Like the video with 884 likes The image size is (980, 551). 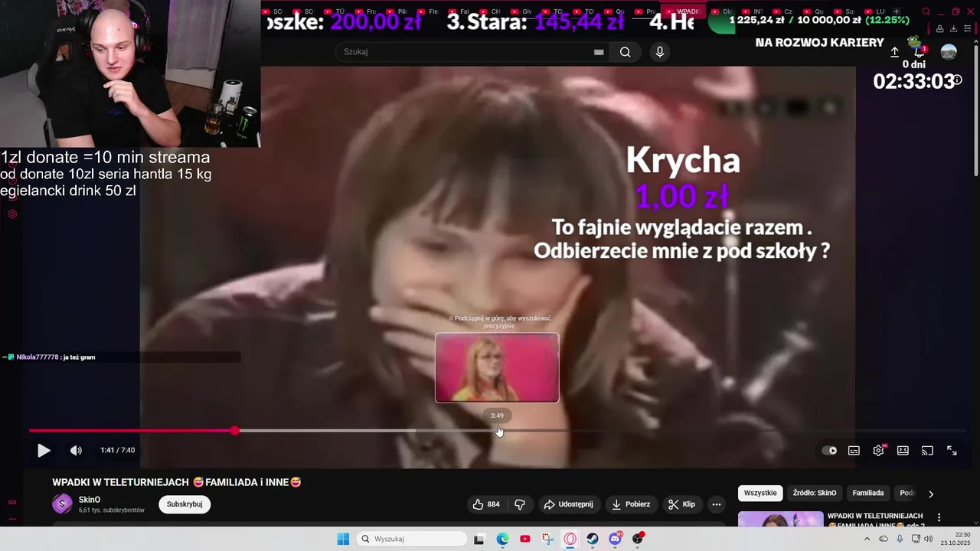coord(486,504)
